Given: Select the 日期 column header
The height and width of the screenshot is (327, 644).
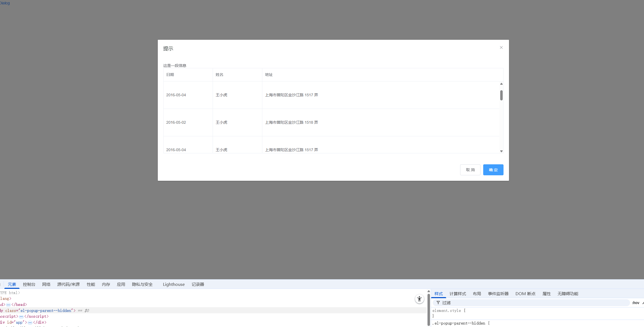Looking at the screenshot, I should click(188, 75).
